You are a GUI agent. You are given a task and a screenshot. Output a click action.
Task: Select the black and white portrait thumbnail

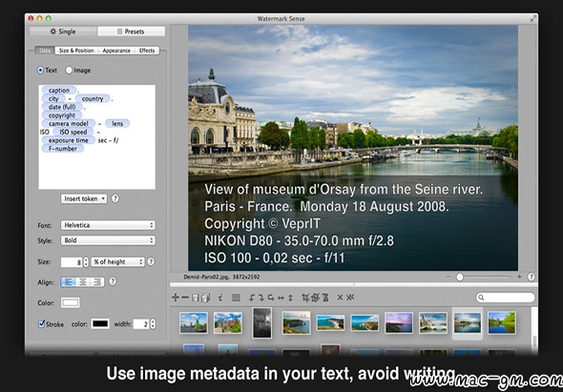(x=261, y=322)
